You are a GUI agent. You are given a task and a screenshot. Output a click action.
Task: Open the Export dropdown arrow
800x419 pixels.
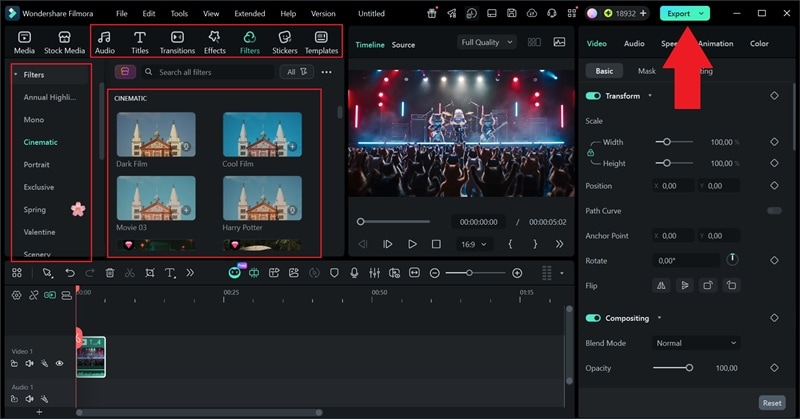[x=702, y=14]
